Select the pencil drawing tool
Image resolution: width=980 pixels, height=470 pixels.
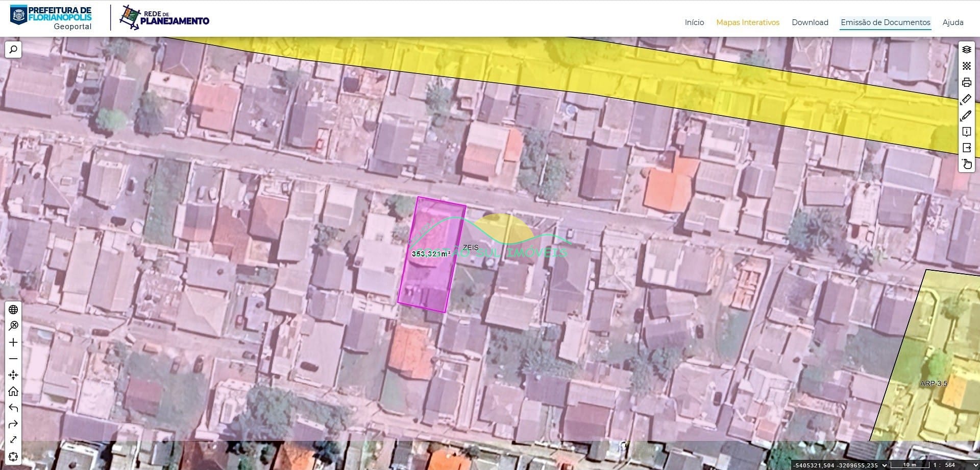click(966, 115)
